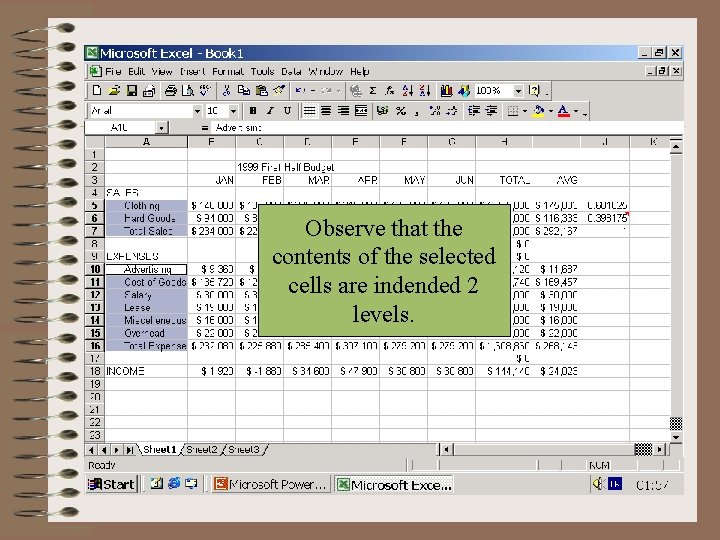Toggle Bold formatting
The height and width of the screenshot is (540, 720).
253,111
